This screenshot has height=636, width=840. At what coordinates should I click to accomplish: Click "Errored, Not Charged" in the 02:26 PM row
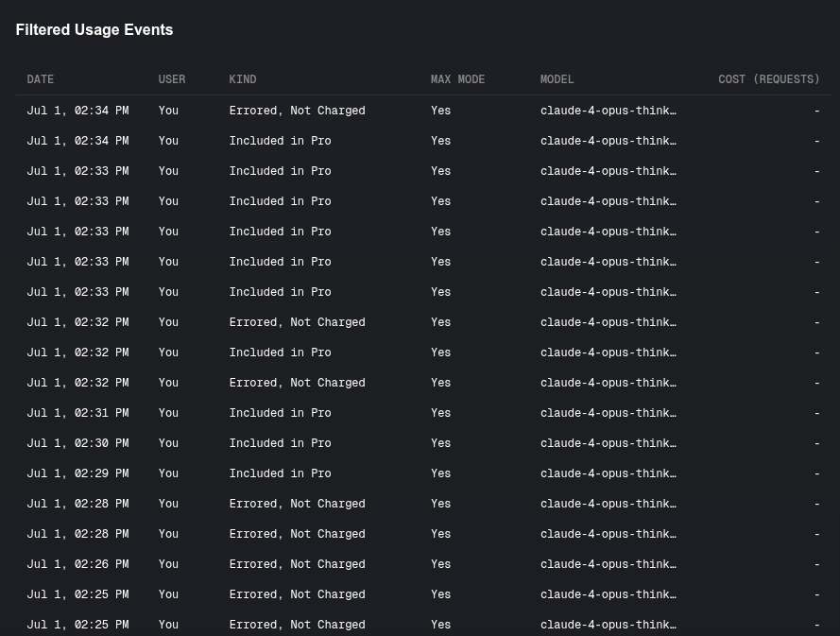point(298,564)
